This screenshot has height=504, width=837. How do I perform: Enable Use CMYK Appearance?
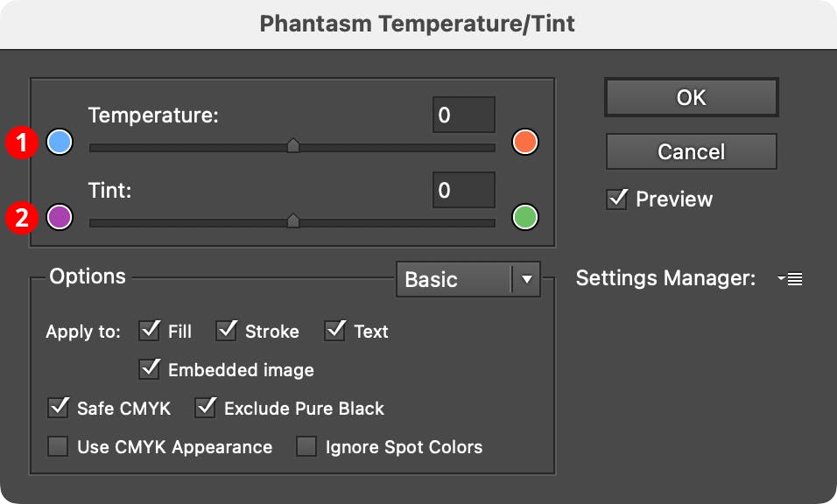58,446
